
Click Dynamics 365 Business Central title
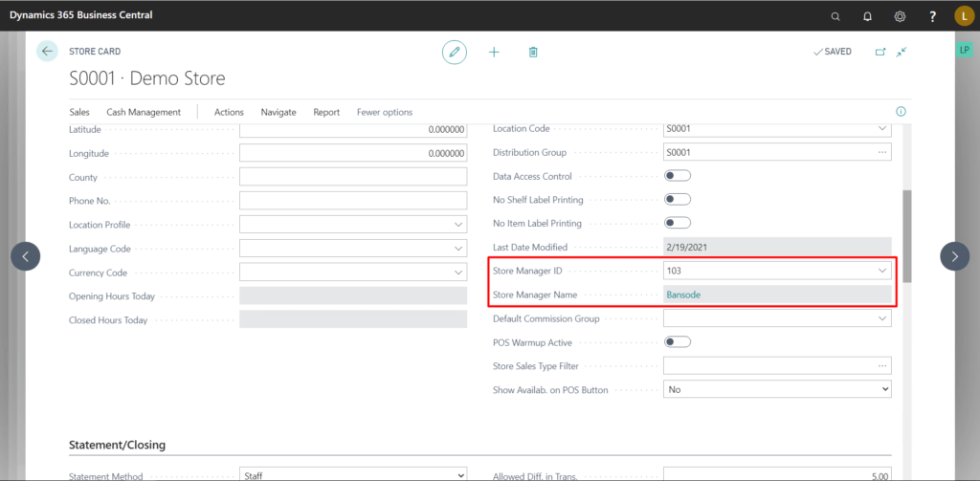click(80, 15)
